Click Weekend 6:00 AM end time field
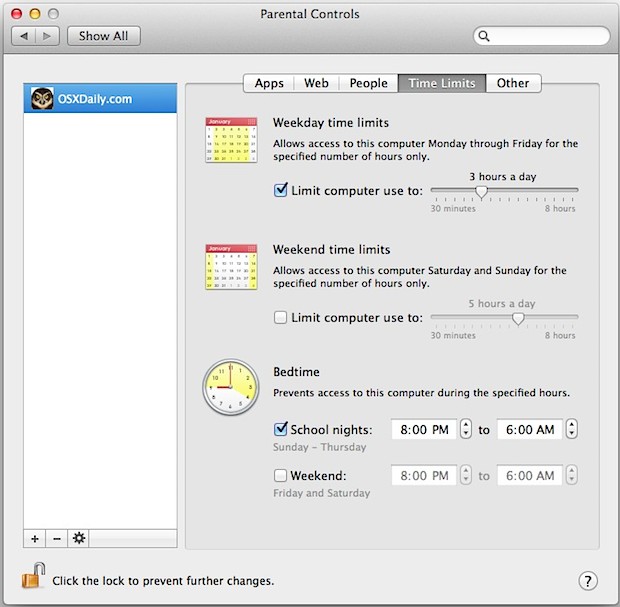Image resolution: width=620 pixels, height=607 pixels. point(529,475)
